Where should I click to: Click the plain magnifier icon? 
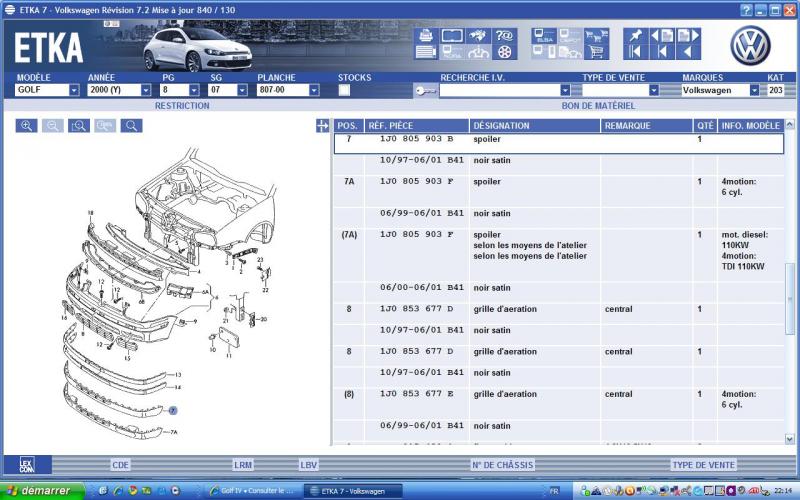(132, 126)
